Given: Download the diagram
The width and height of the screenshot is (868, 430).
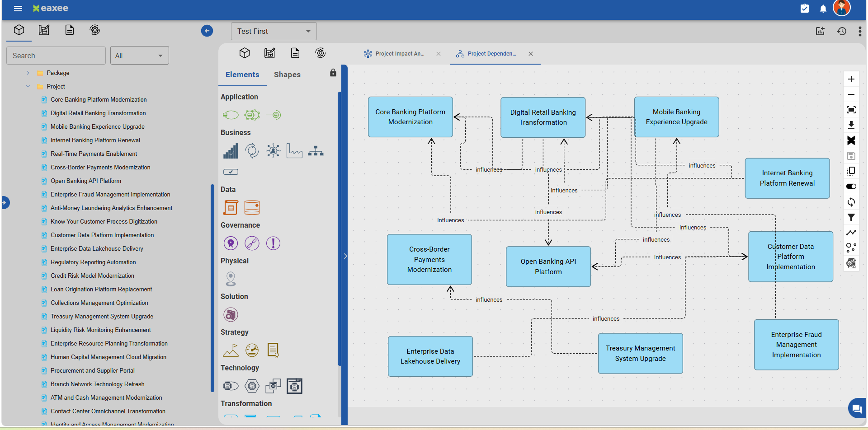Looking at the screenshot, I should tap(851, 125).
